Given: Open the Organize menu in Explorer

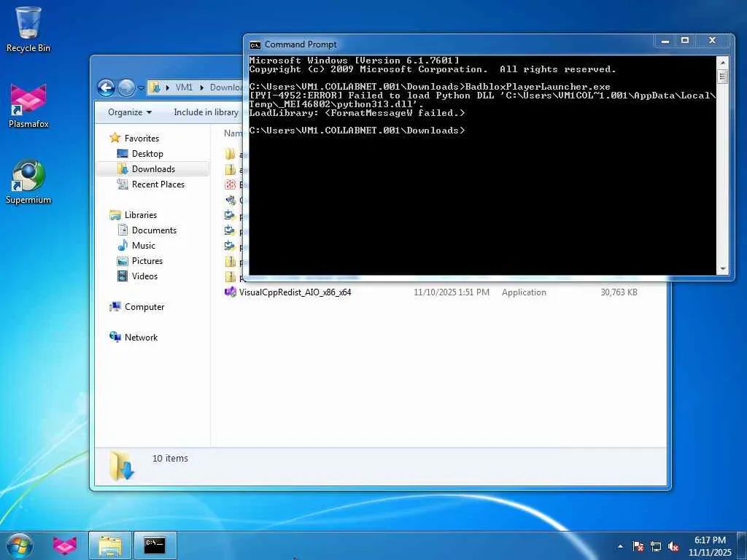Looking at the screenshot, I should pyautogui.click(x=130, y=112).
